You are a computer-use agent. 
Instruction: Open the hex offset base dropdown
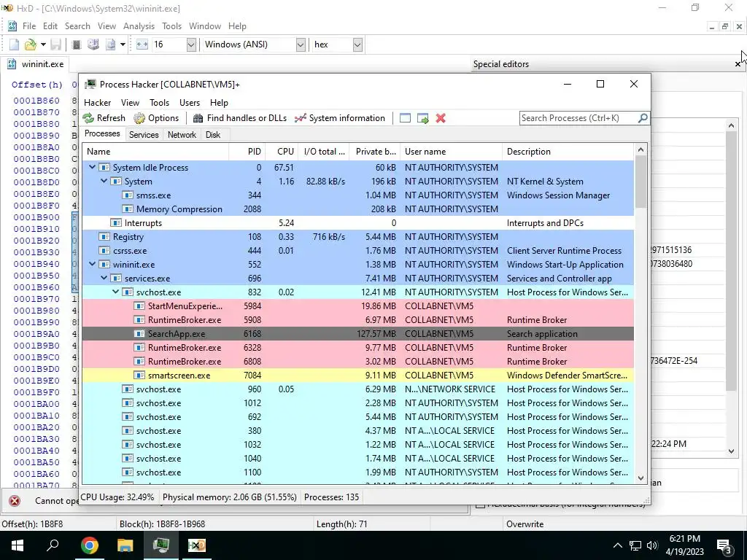357,44
